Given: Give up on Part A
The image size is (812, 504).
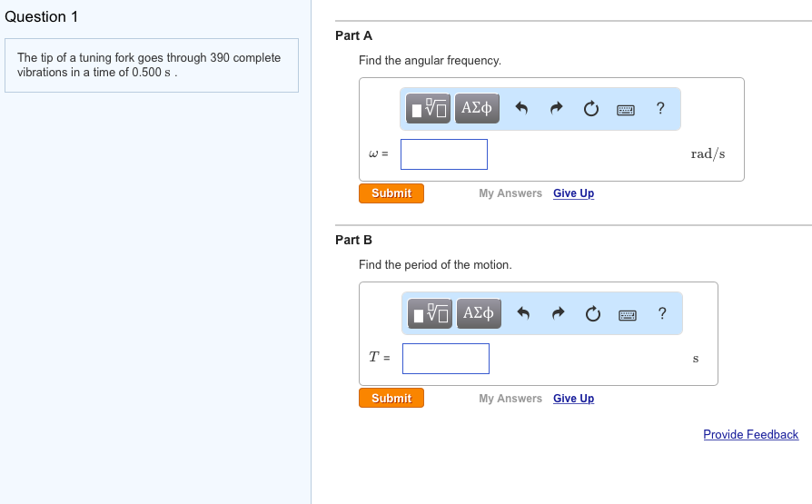Looking at the screenshot, I should click(x=573, y=193).
